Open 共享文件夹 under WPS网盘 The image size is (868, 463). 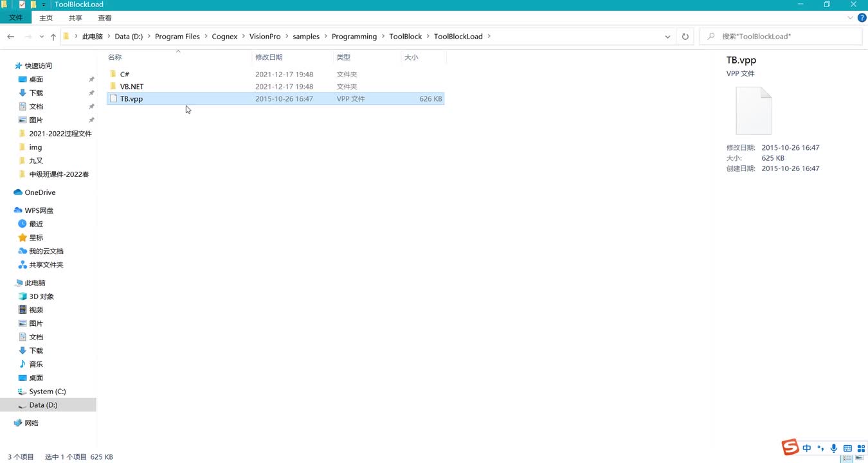click(46, 264)
